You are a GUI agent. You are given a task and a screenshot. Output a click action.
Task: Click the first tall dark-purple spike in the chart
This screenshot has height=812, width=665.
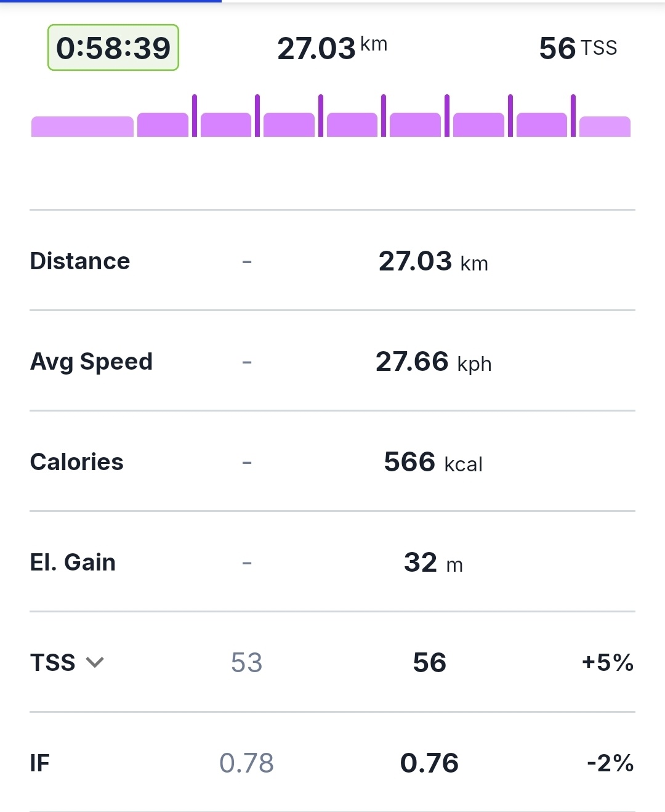coord(195,116)
